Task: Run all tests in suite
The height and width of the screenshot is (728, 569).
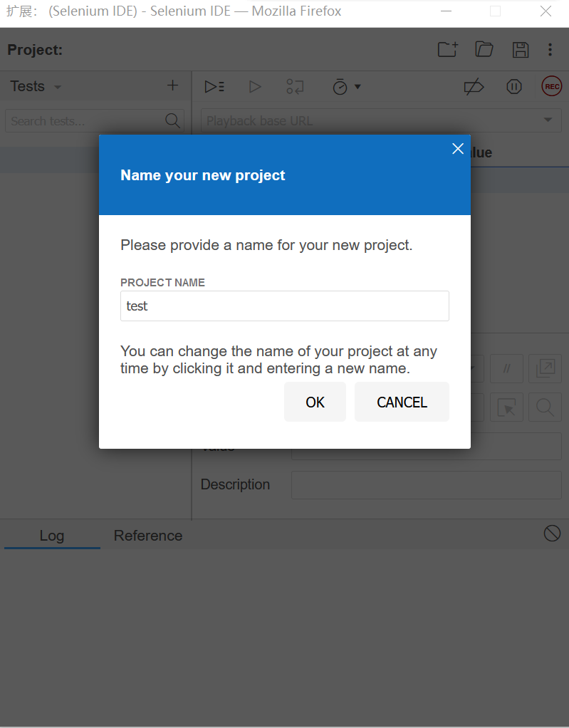Action: point(214,86)
